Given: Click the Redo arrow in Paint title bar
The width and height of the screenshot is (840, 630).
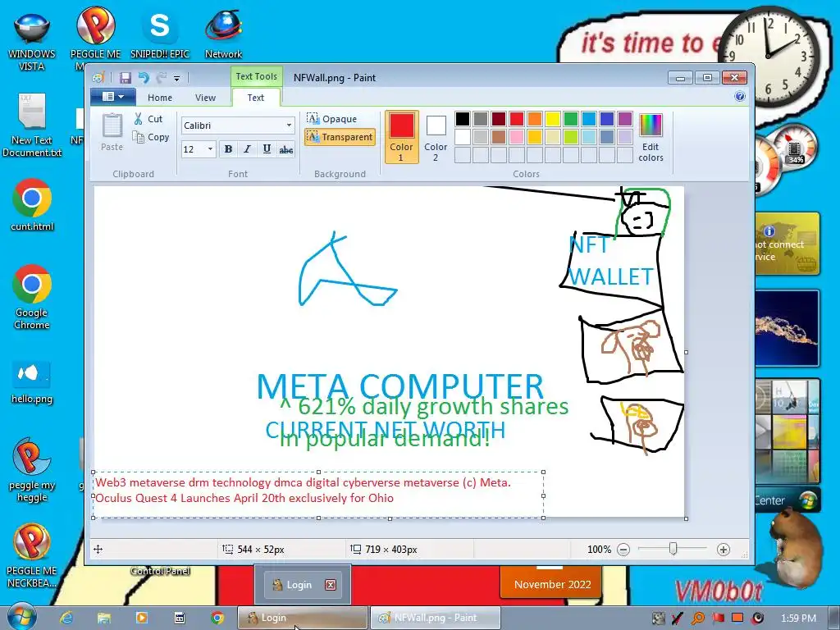Looking at the screenshot, I should (x=161, y=78).
